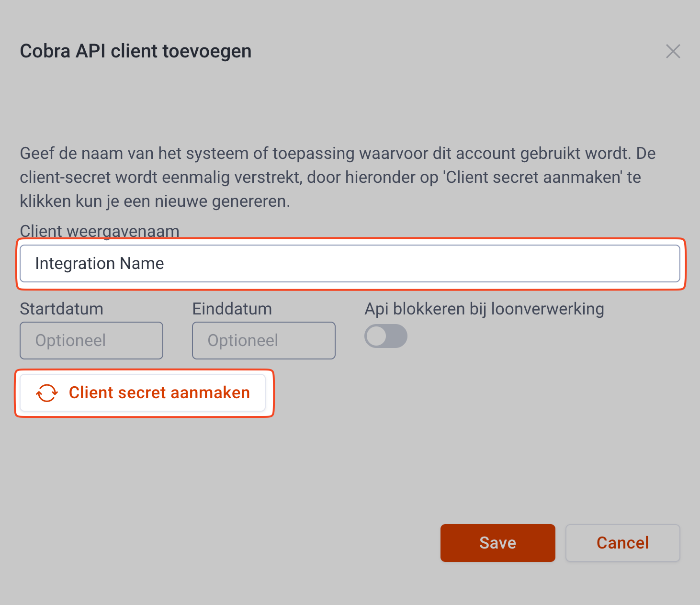Viewport: 700px width, 605px height.
Task: Click the Integration Name text in the field
Action: (100, 264)
